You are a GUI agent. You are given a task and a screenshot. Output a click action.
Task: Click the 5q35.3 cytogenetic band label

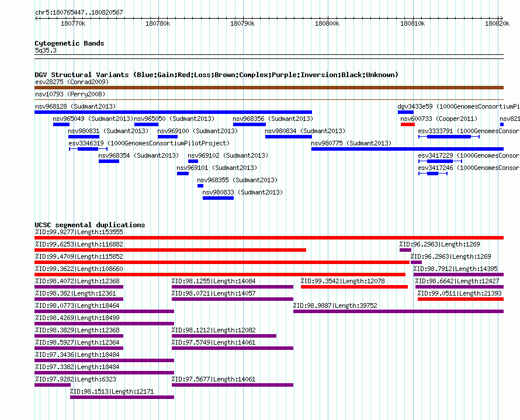pyautogui.click(x=46, y=50)
